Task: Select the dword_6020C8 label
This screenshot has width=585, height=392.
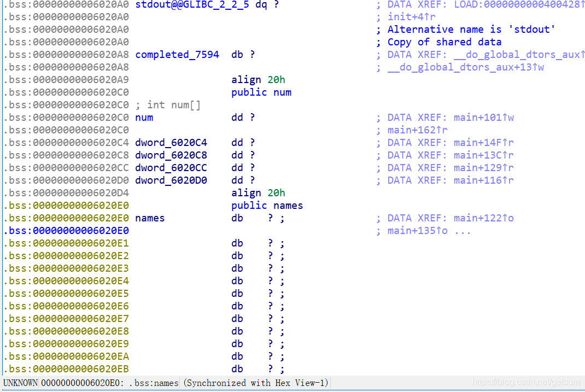Action: click(171, 155)
